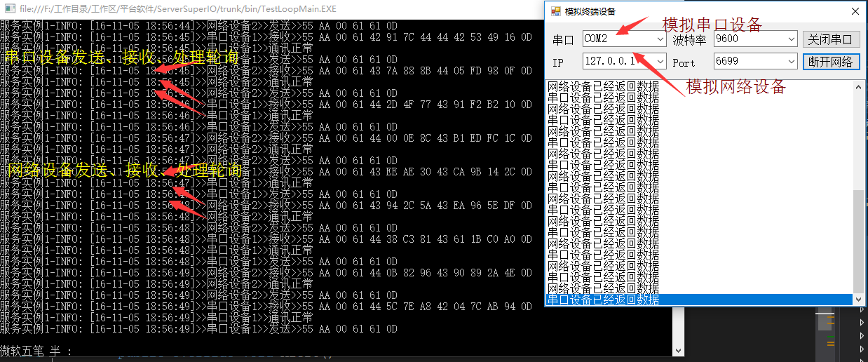Viewport: 868px width, 362px height.
Task: Click console line ending ED FC 1C 0D
Action: pyautogui.click(x=266, y=138)
